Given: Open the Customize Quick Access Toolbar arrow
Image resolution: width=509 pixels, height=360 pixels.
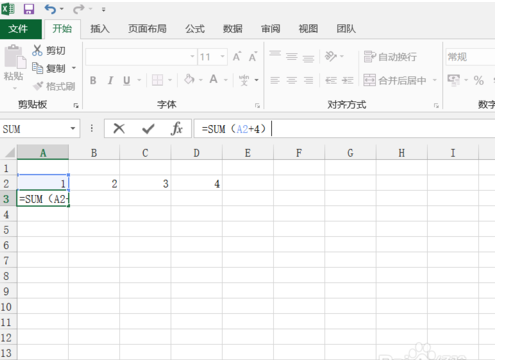Looking at the screenshot, I should pos(104,9).
